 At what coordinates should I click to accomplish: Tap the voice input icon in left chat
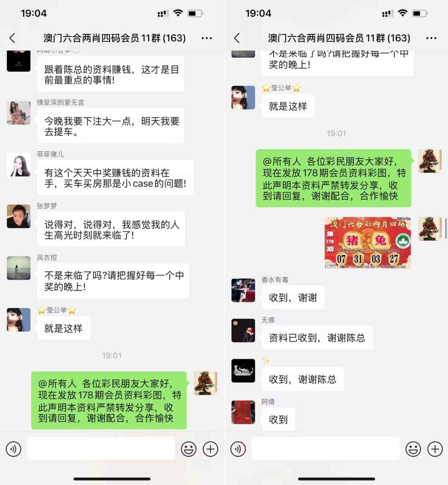pos(14,449)
